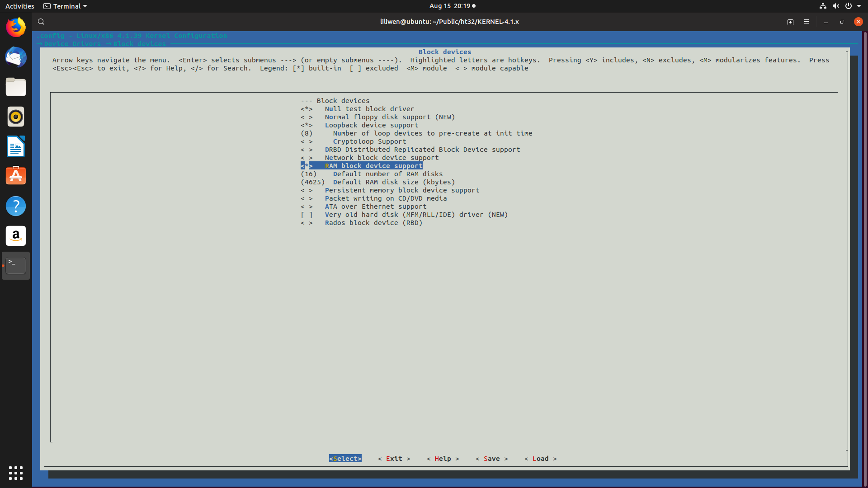
Task: Click the search icon in top bar
Action: point(41,21)
